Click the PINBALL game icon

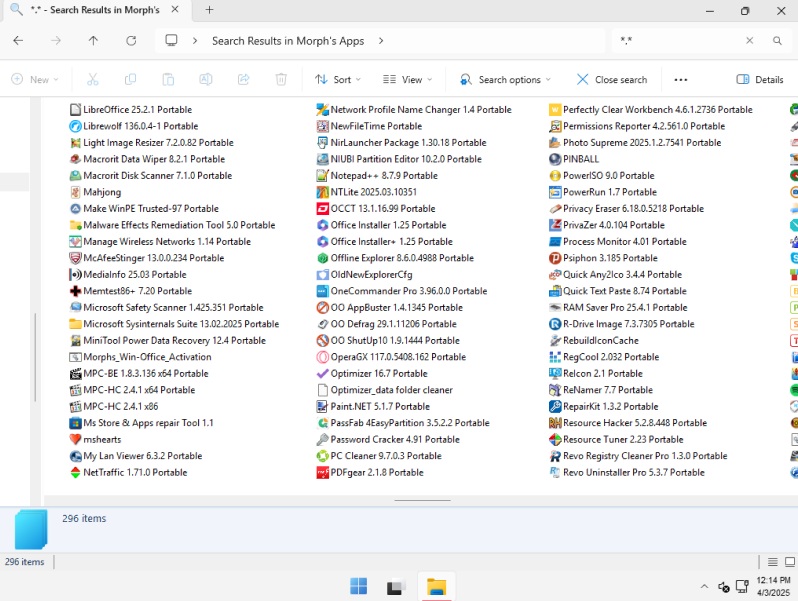(x=555, y=159)
